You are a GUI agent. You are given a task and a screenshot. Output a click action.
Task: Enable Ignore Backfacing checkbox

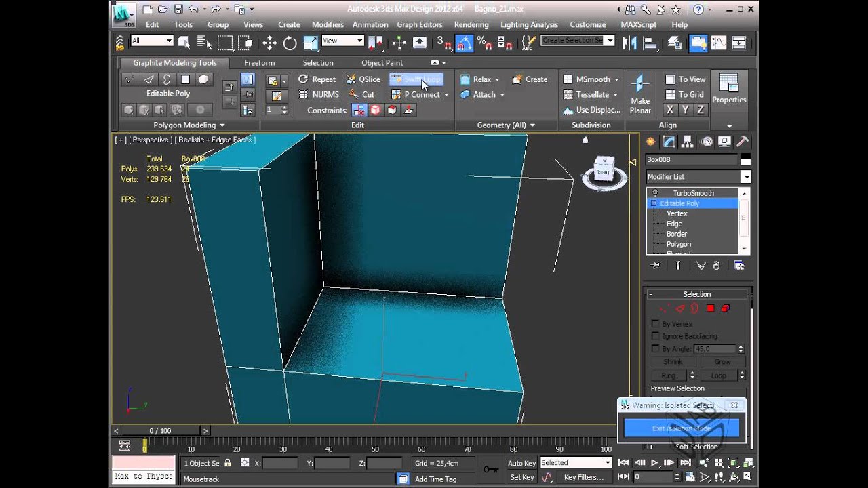pos(655,336)
